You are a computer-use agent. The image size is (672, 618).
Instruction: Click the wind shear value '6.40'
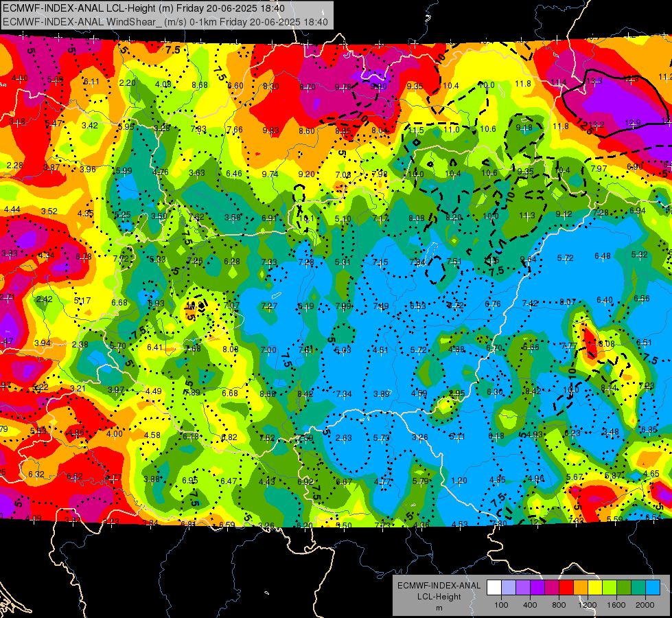(605, 300)
